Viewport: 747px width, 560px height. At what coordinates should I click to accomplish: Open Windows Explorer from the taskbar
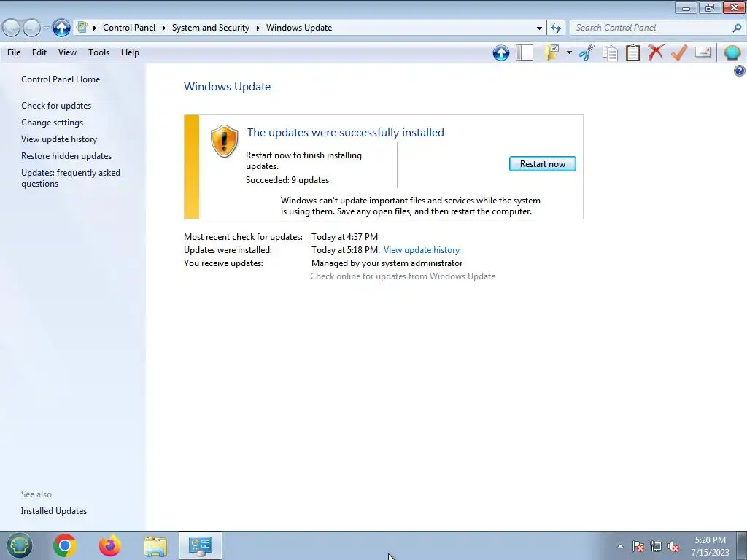(x=155, y=545)
